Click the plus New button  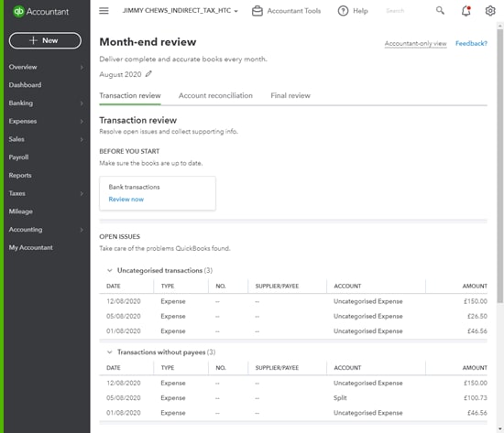45,40
